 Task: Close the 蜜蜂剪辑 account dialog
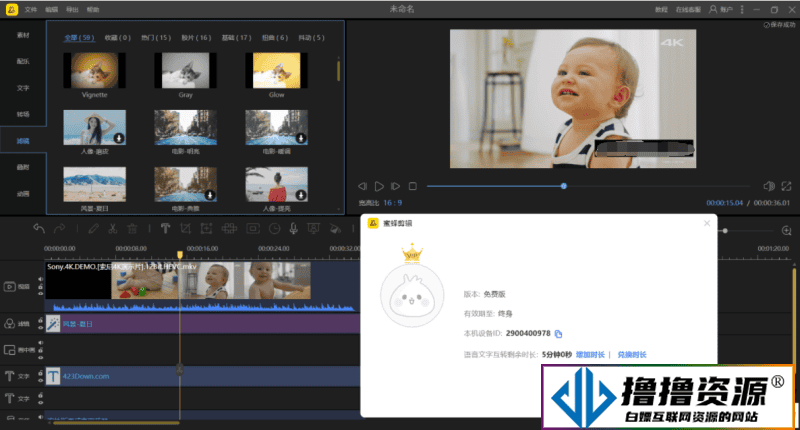tap(707, 223)
